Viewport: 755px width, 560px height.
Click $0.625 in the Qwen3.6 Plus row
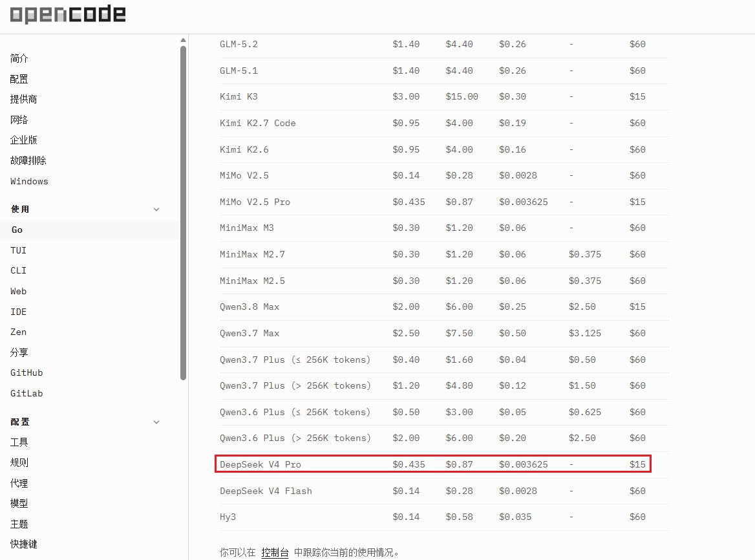point(585,413)
